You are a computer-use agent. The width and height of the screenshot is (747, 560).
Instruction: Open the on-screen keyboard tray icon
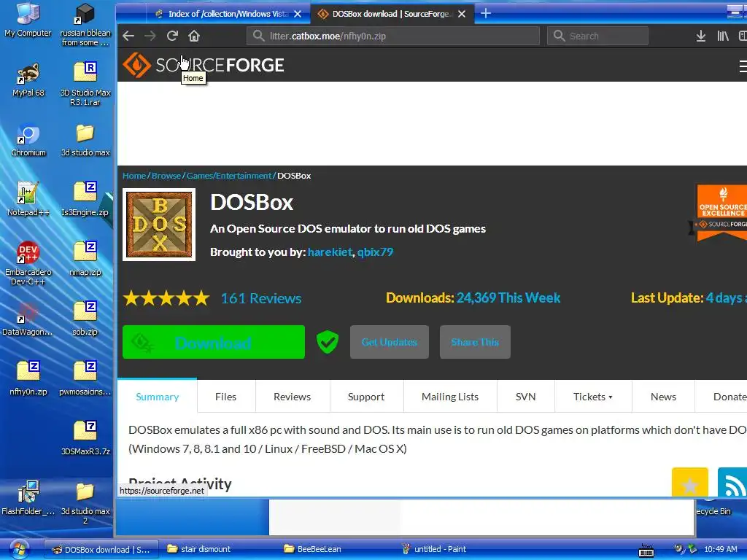[x=646, y=550]
